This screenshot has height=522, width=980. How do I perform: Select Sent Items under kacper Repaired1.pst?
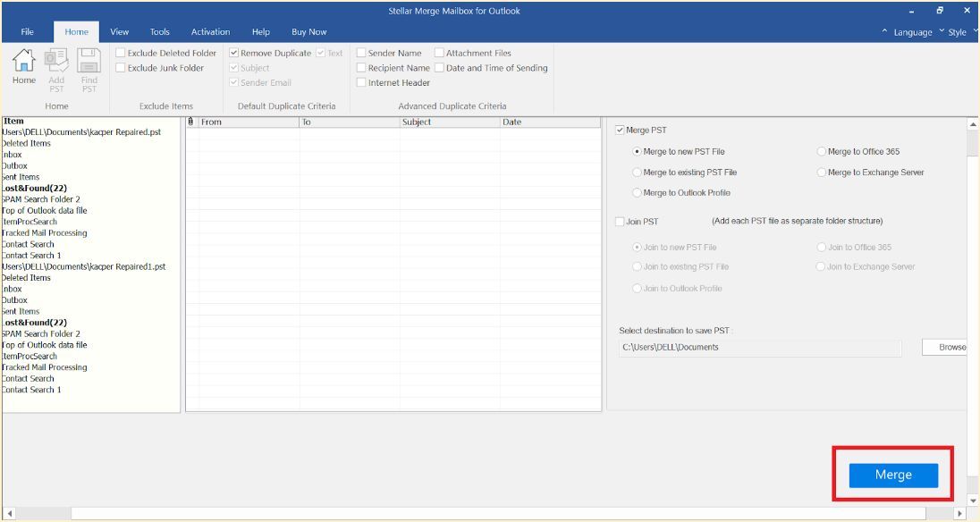(21, 312)
